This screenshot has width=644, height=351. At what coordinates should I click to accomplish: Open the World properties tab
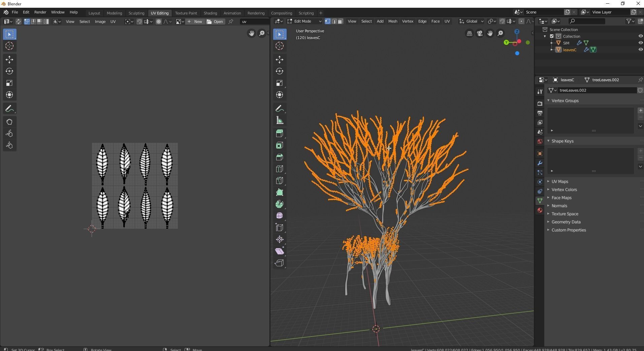(540, 141)
